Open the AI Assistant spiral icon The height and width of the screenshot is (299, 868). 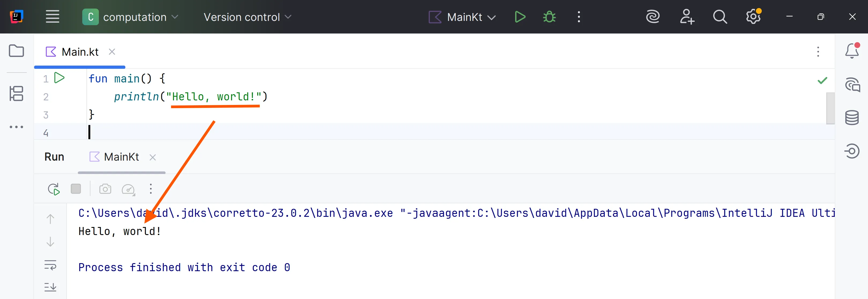[653, 17]
